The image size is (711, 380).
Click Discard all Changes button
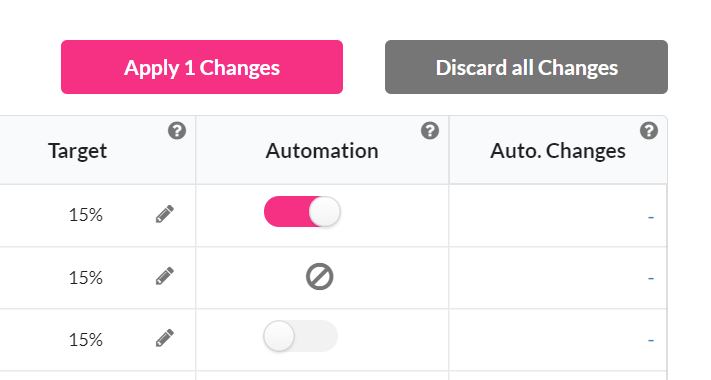[526, 67]
